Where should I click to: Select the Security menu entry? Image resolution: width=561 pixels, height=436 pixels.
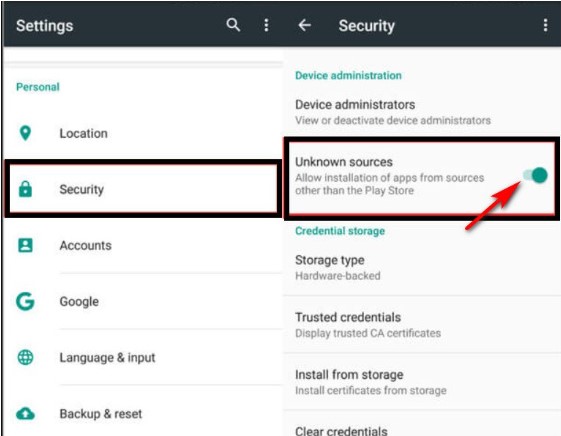click(143, 189)
